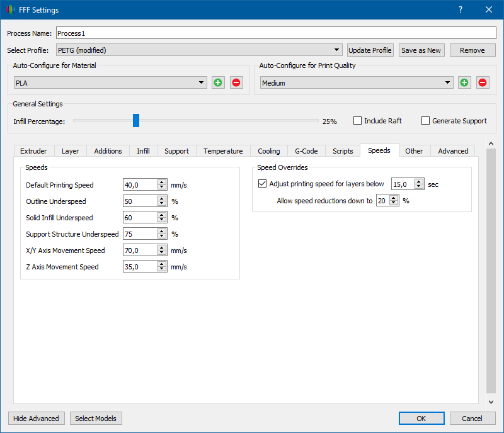Decrease X/Y Axis Movement Speed down arrow
Screen dimensions: 504x433
pyautogui.click(x=162, y=253)
